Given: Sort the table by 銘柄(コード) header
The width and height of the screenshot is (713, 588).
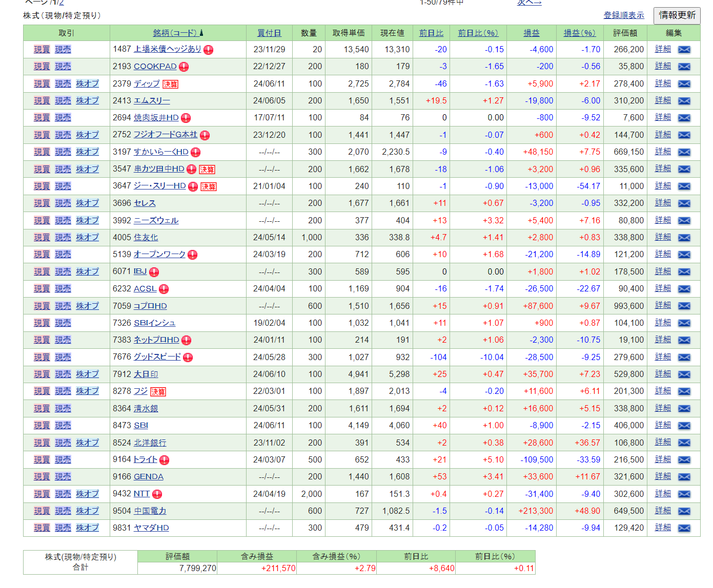Looking at the screenshot, I should click(x=175, y=33).
